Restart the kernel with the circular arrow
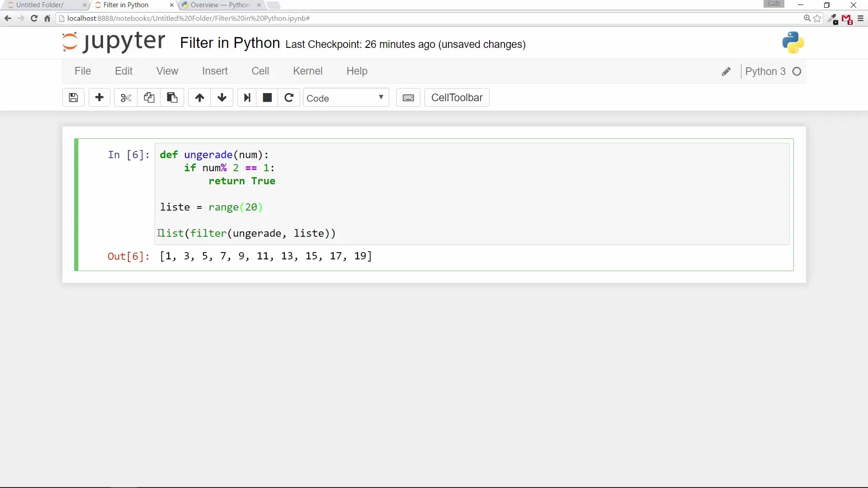Screen dimensions: 868x488 (289, 98)
